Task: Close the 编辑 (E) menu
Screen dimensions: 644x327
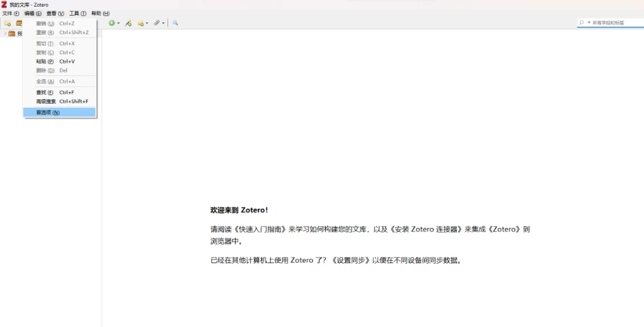Action: click(x=33, y=14)
